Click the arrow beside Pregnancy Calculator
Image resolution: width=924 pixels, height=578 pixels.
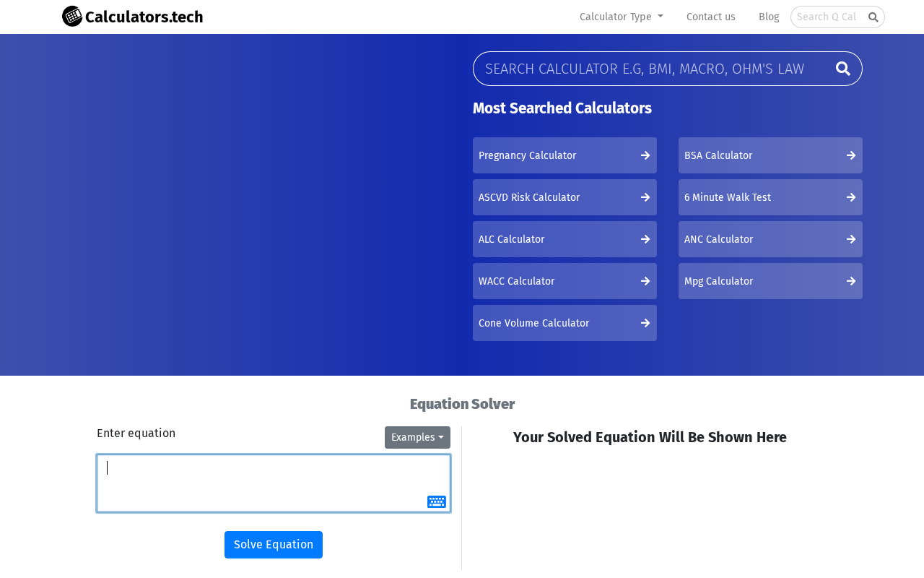pos(645,155)
